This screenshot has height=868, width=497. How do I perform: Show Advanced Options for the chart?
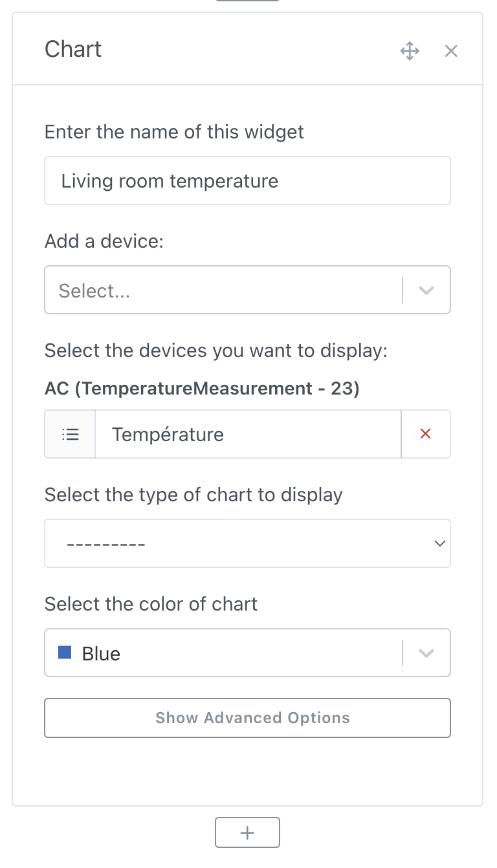coord(248,718)
